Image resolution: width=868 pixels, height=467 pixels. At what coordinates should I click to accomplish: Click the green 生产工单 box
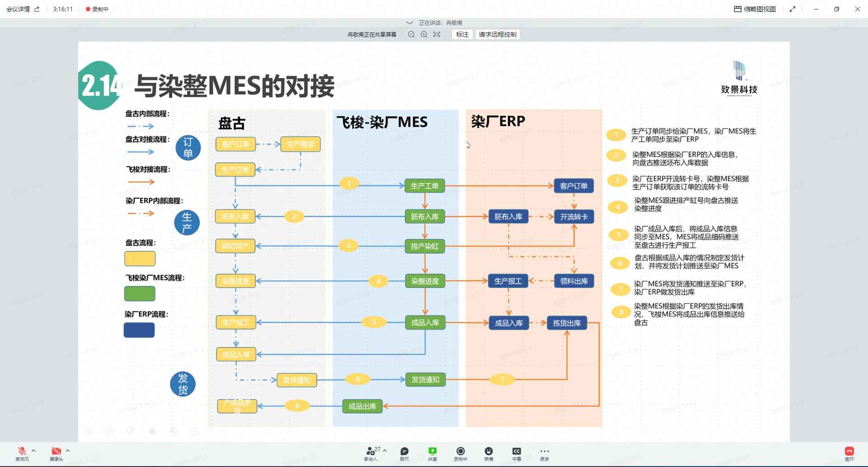click(x=425, y=186)
